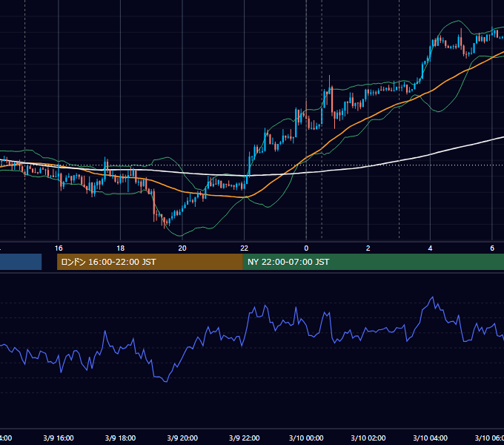Click the 22 hour label on price chart axis
504x445 pixels.
(x=245, y=248)
